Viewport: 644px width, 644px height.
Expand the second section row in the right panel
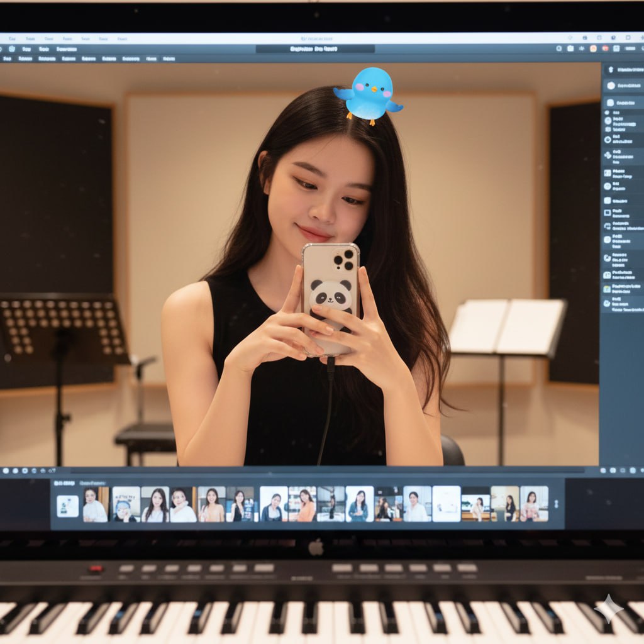[x=623, y=86]
